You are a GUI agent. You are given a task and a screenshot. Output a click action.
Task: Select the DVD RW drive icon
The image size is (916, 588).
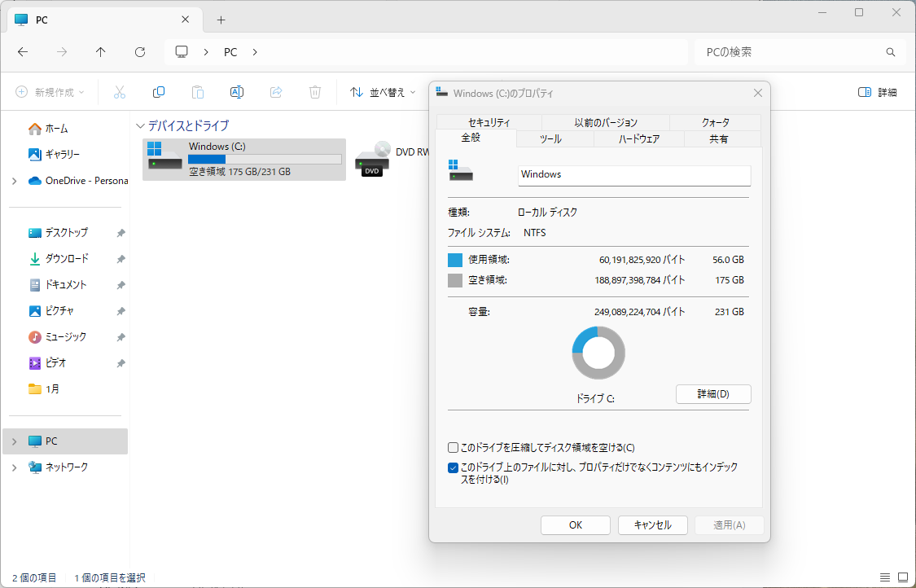(372, 158)
